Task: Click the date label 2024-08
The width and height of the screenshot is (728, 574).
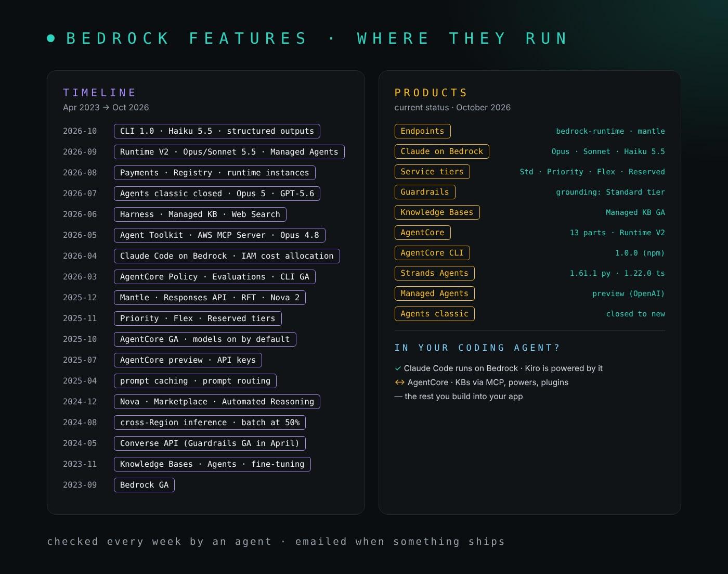Action: click(x=80, y=423)
